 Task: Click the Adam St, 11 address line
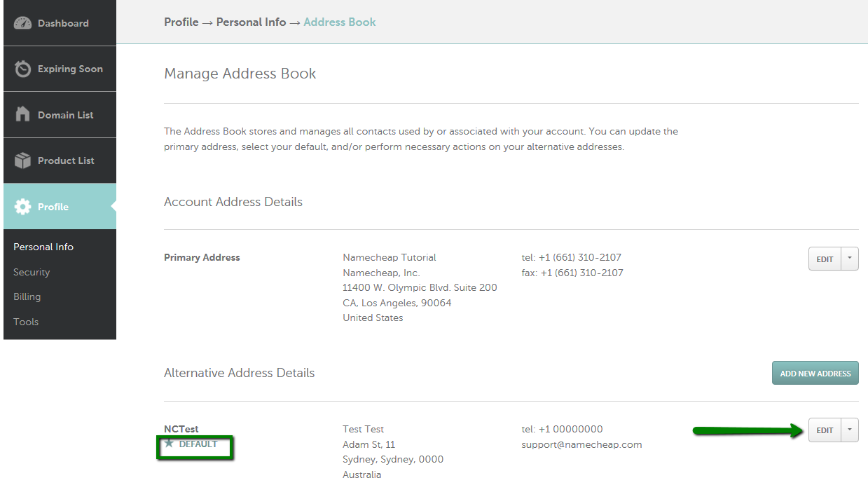point(369,444)
